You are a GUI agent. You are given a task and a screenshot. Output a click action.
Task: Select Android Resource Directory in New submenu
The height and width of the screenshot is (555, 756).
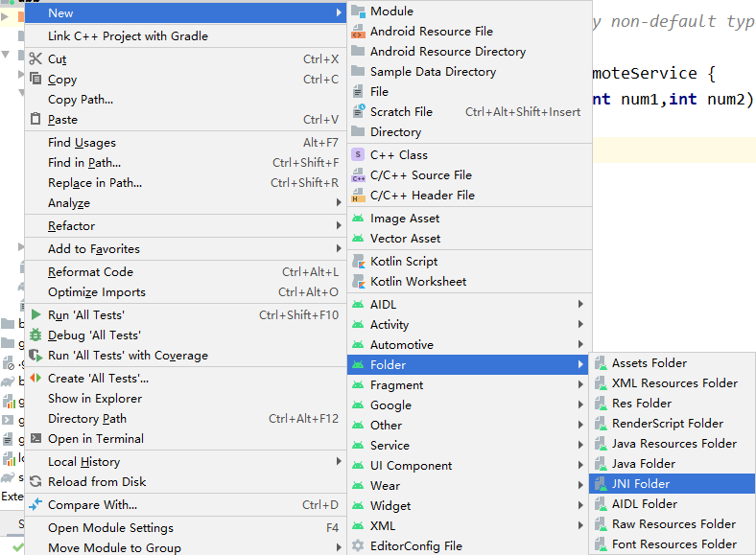click(469, 51)
